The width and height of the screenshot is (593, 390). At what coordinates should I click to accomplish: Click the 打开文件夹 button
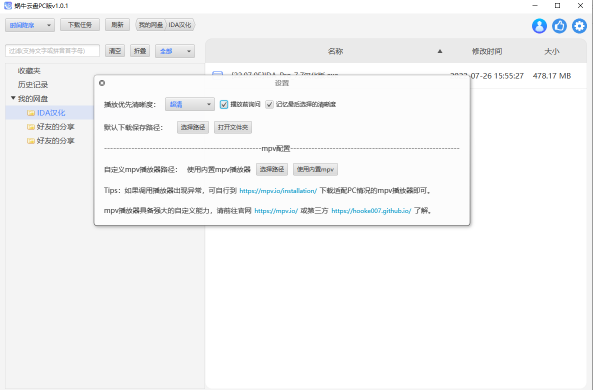pos(233,127)
